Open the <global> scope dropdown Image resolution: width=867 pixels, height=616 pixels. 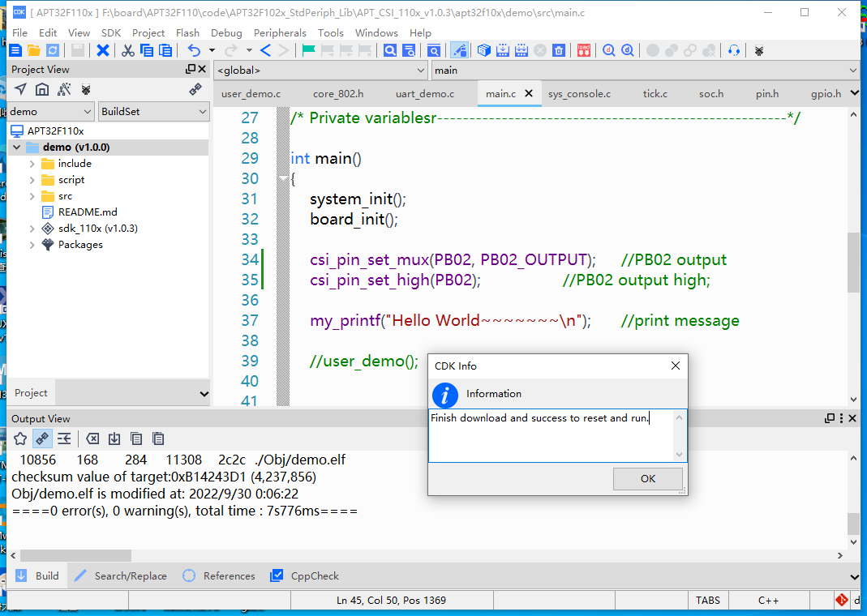coord(320,71)
